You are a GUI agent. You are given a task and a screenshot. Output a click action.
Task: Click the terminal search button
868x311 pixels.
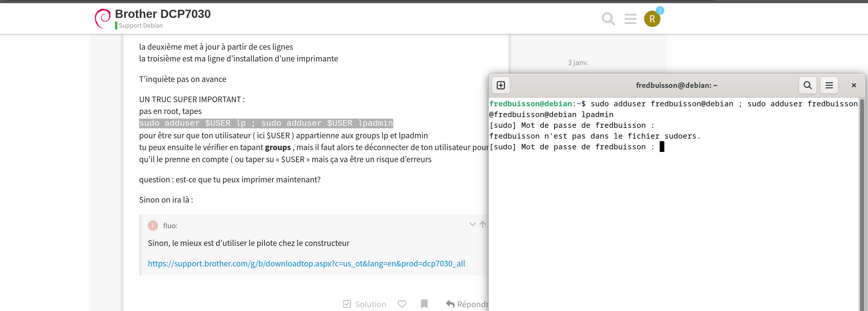(x=807, y=85)
